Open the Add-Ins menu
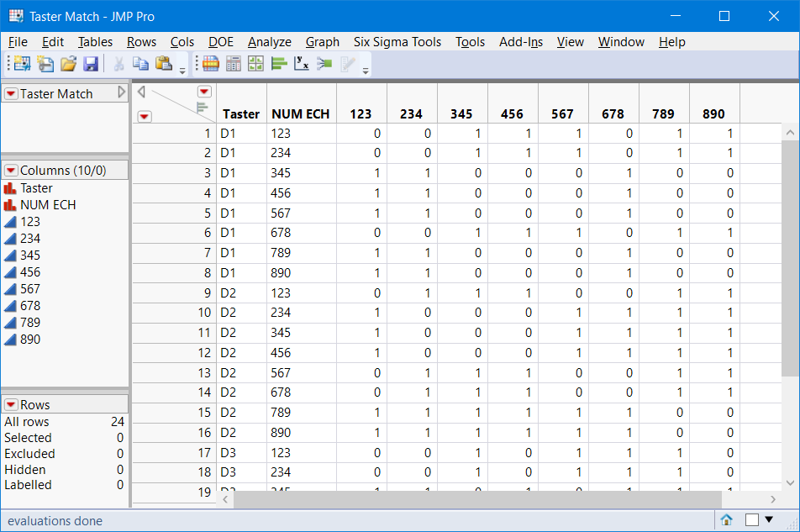 click(521, 42)
